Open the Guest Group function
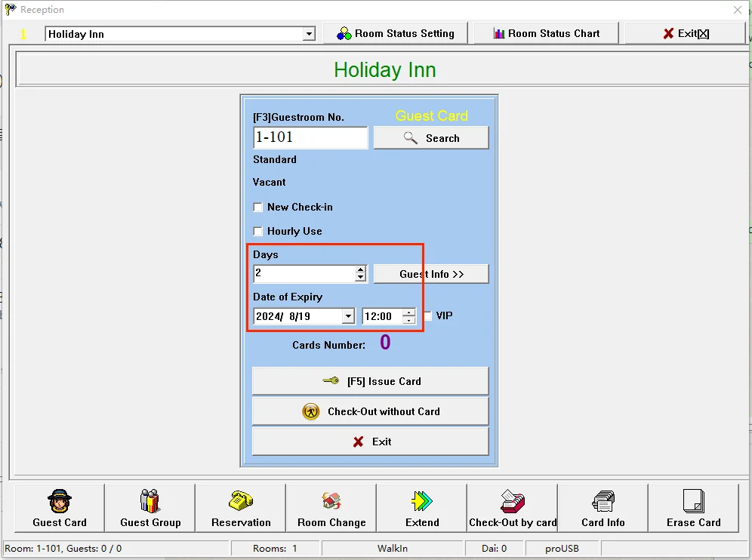 coord(150,508)
